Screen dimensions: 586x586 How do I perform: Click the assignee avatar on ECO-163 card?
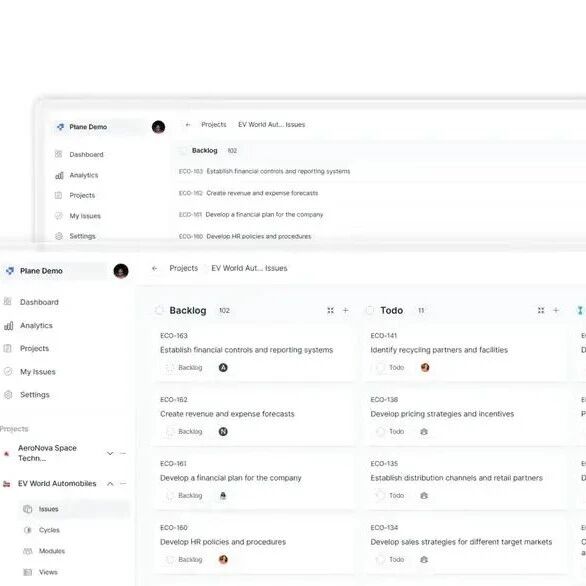point(223,368)
